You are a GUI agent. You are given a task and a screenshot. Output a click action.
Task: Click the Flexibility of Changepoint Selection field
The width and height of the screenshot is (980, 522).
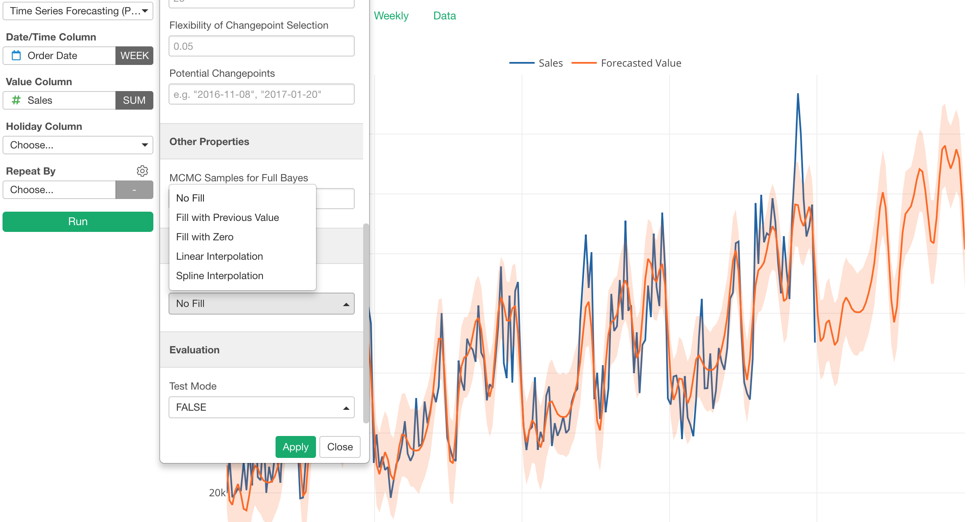261,46
